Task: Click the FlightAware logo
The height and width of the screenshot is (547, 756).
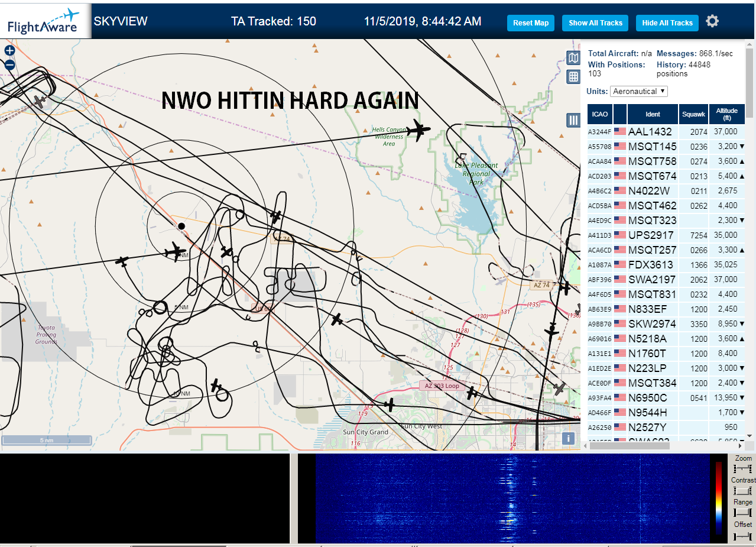Action: [44, 21]
